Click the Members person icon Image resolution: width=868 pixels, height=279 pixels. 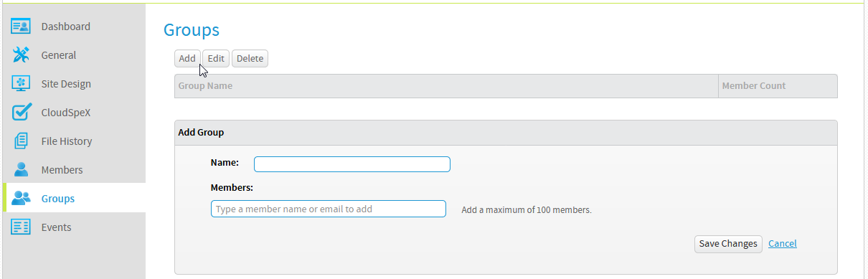pyautogui.click(x=22, y=170)
